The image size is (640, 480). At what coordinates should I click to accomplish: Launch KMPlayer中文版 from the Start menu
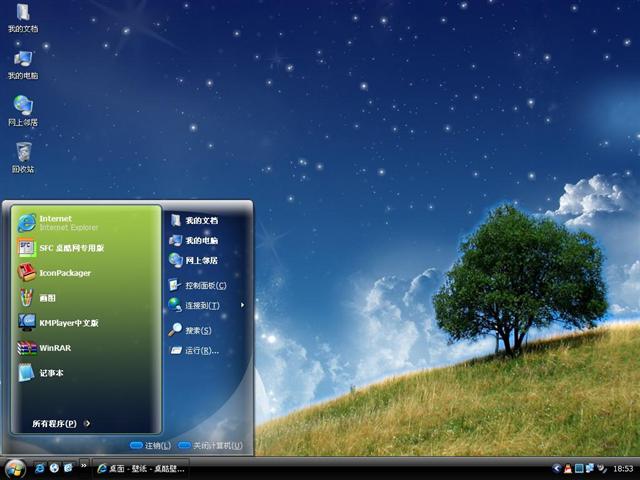pyautogui.click(x=68, y=323)
